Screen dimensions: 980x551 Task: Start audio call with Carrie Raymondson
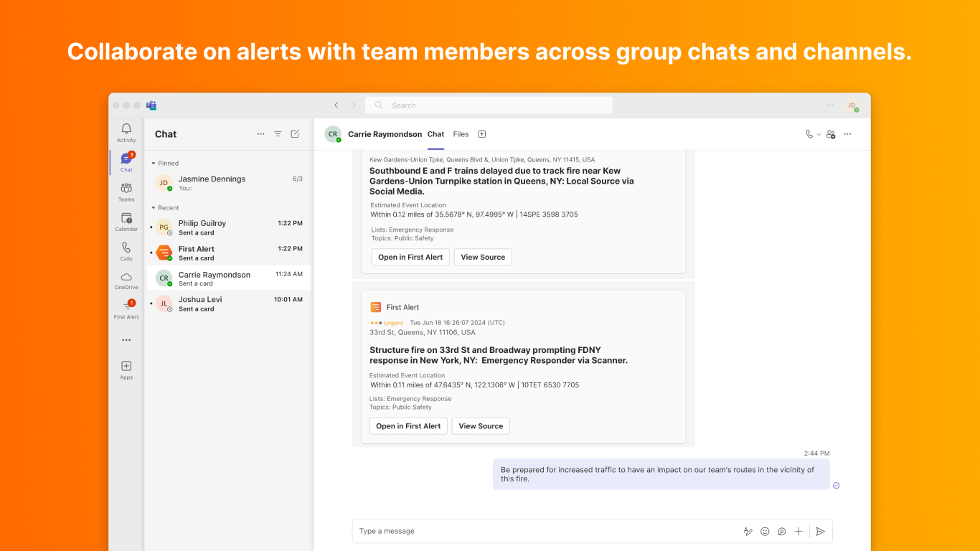click(x=809, y=134)
